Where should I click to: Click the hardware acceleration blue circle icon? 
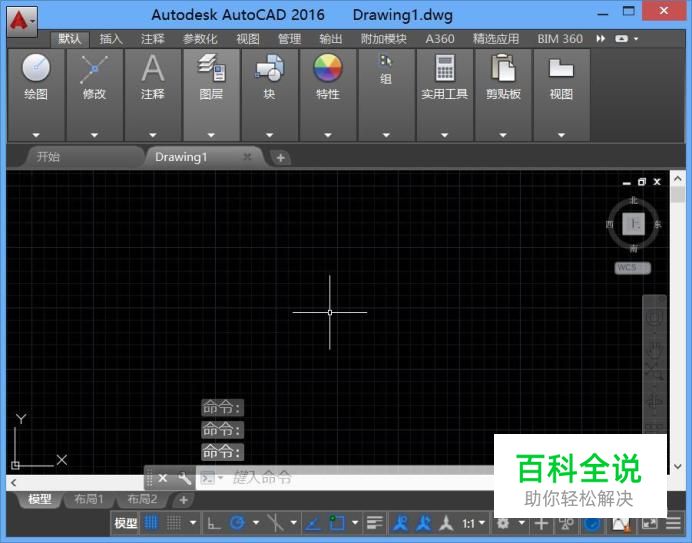coord(592,524)
